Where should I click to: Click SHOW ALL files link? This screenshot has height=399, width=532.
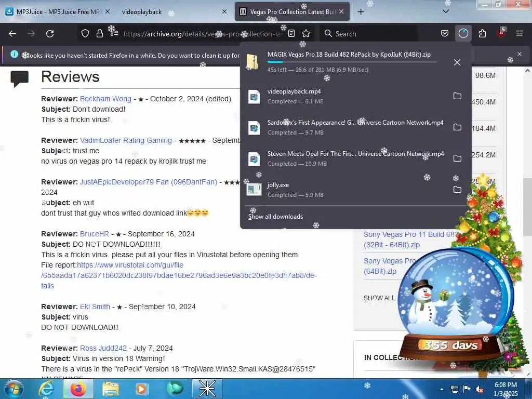(379, 298)
